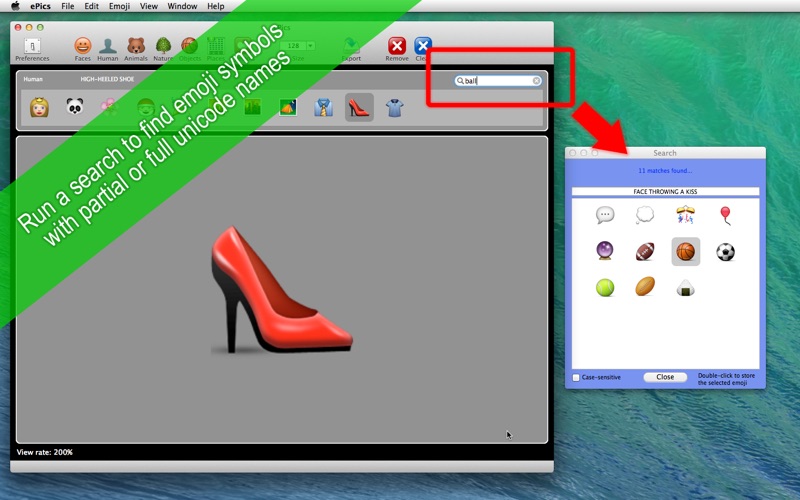Click the red Remove toolbar button
The image size is (800, 500).
click(397, 49)
